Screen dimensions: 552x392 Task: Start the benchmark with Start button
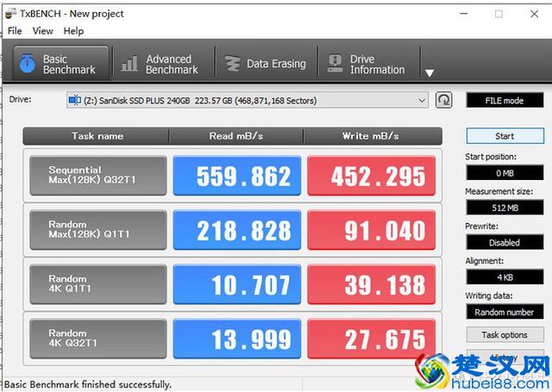505,136
